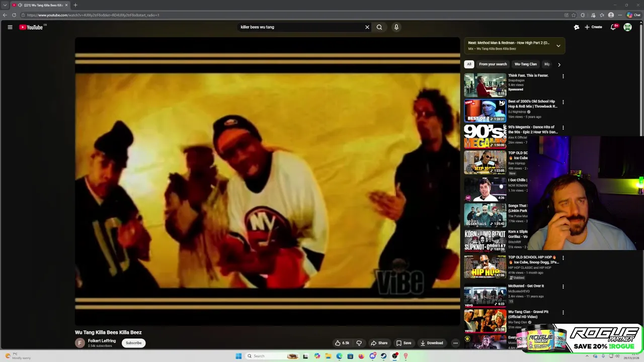Open Windows Start menu

(x=238, y=356)
